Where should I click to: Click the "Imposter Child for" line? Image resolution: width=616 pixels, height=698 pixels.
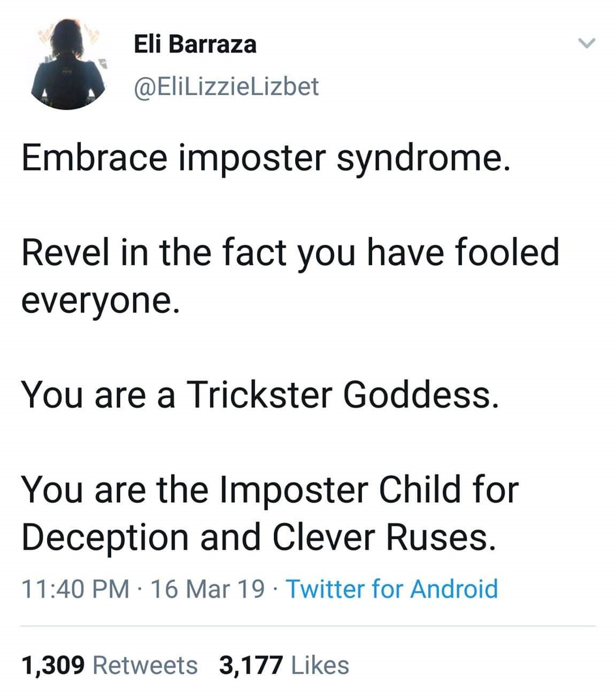(369, 489)
